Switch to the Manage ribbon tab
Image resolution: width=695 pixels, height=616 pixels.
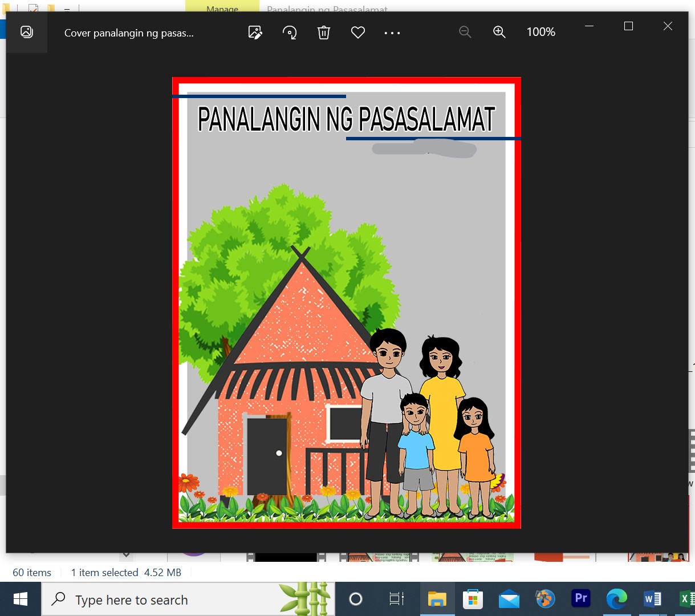[222, 9]
